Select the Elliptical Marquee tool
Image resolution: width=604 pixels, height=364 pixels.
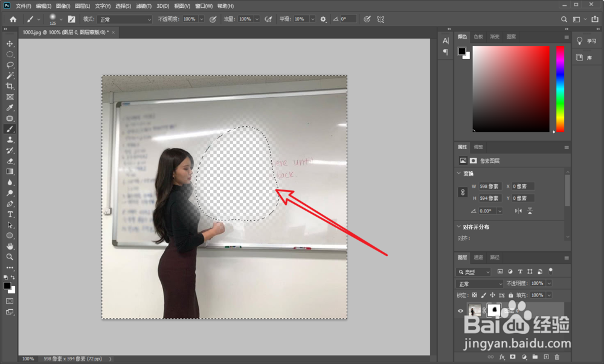point(10,55)
